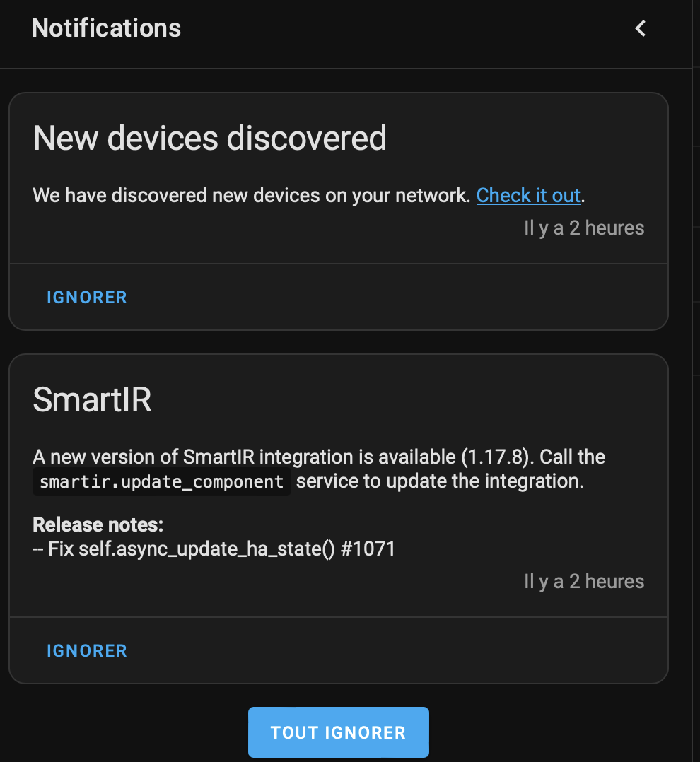Click the "We have discovered new devices" message
The height and width of the screenshot is (762, 700).
click(x=251, y=195)
